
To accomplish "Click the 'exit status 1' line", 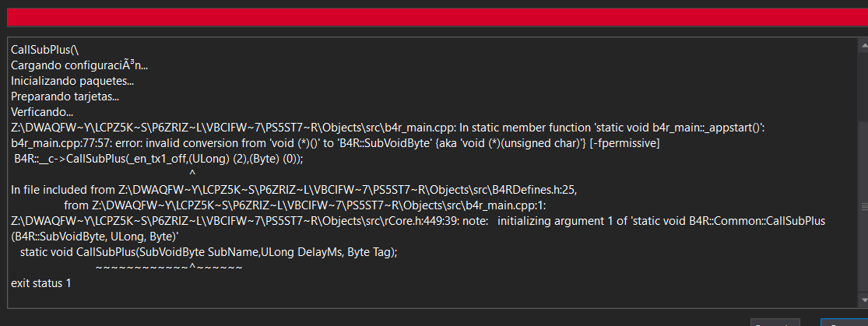I will pyautogui.click(x=40, y=283).
